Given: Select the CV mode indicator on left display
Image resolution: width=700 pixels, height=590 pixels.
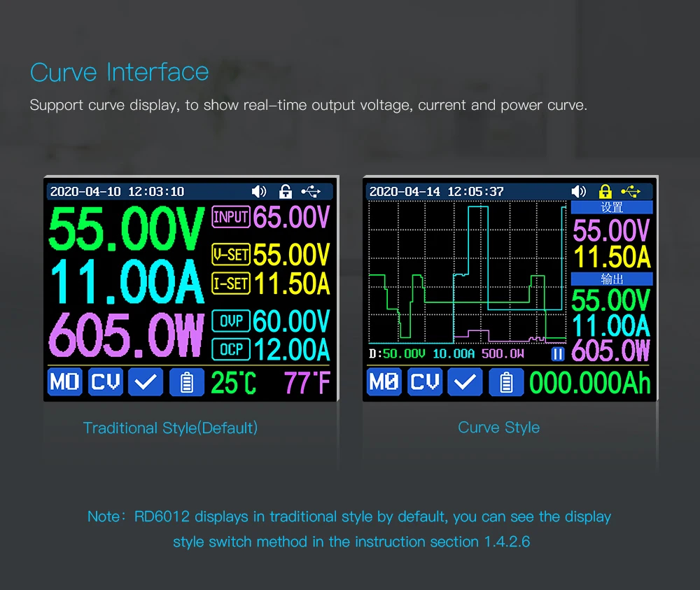Looking at the screenshot, I should 106,382.
